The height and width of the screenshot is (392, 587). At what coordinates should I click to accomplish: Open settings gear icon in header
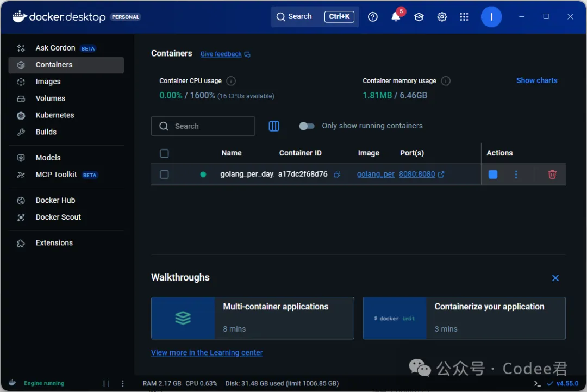point(442,17)
